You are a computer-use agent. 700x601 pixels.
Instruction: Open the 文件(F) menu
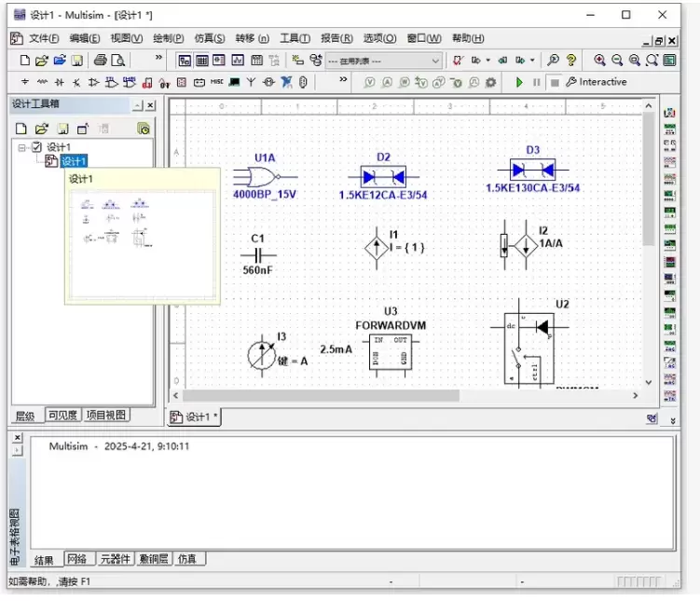[44, 38]
